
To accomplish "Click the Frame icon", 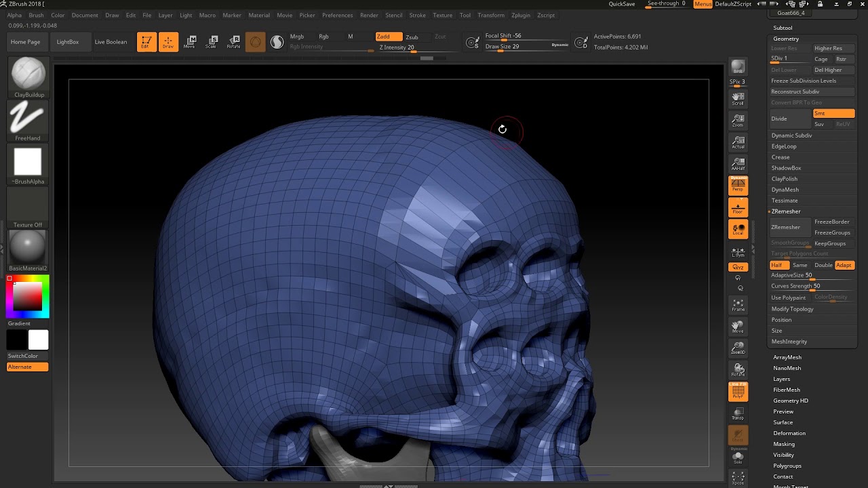I will point(738,305).
